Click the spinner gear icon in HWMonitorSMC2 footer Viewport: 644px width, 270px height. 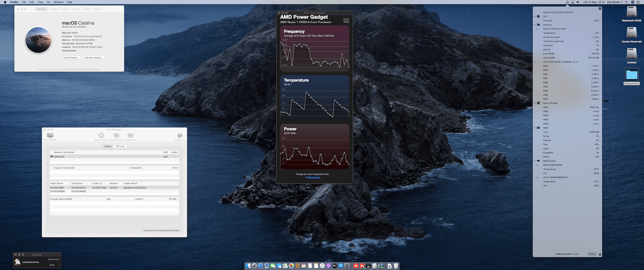(536, 254)
